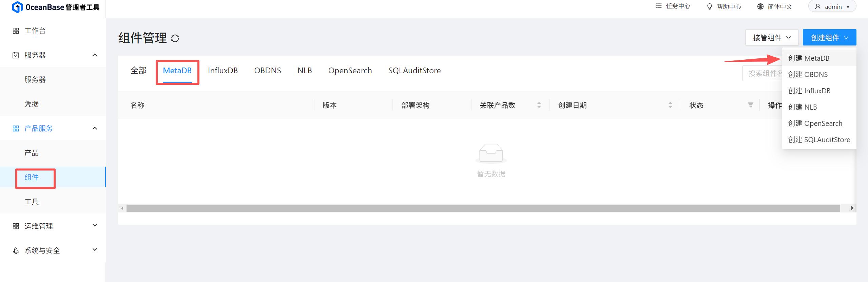Switch to the NLB tab
The width and height of the screenshot is (868, 282).
(x=305, y=71)
